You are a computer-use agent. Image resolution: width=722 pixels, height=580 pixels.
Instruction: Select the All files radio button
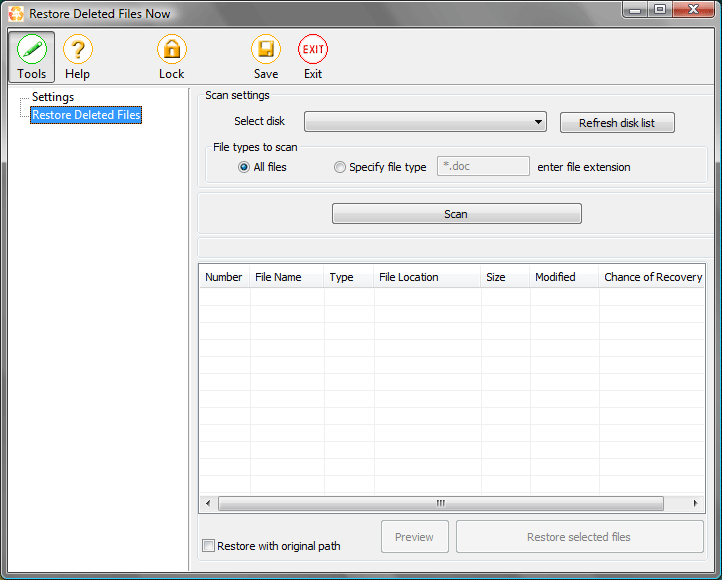coord(244,167)
